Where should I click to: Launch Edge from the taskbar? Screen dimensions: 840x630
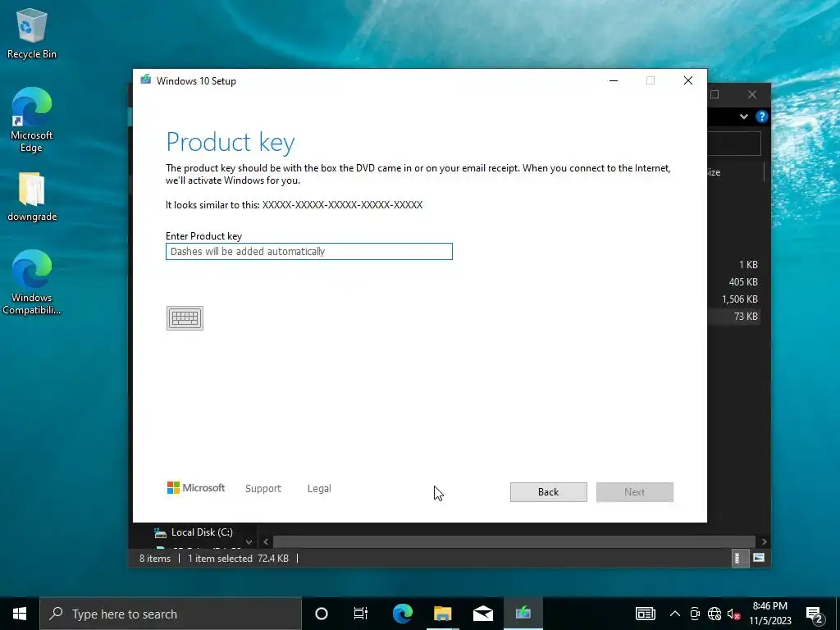402,614
